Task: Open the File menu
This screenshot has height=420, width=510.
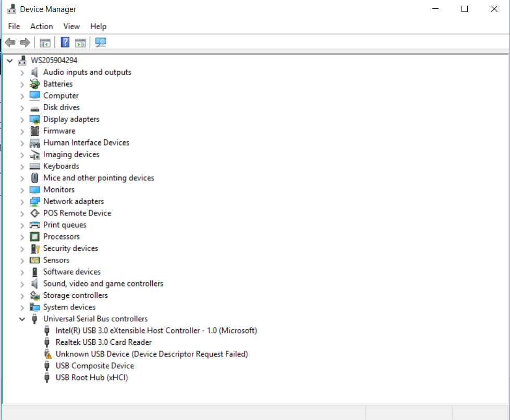Action: [14, 27]
